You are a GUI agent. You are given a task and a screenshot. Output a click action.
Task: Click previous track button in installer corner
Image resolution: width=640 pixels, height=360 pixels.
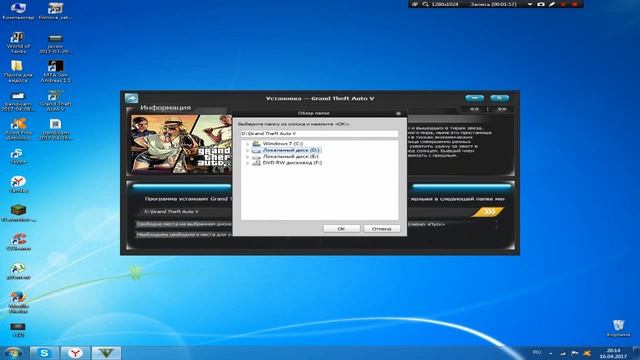coord(474,109)
